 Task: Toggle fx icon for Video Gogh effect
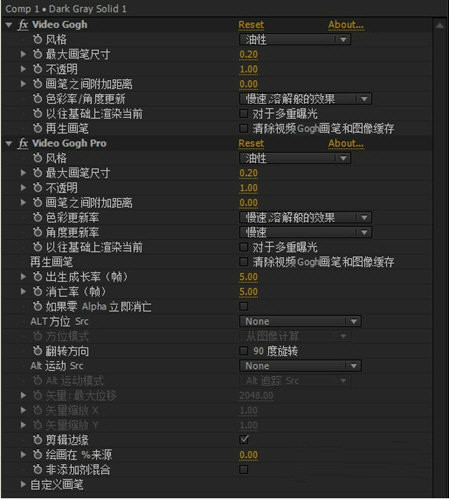pos(23,25)
